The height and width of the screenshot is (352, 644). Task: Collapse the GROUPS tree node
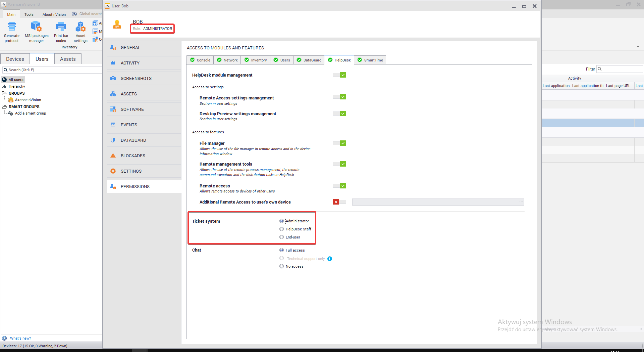(4, 93)
